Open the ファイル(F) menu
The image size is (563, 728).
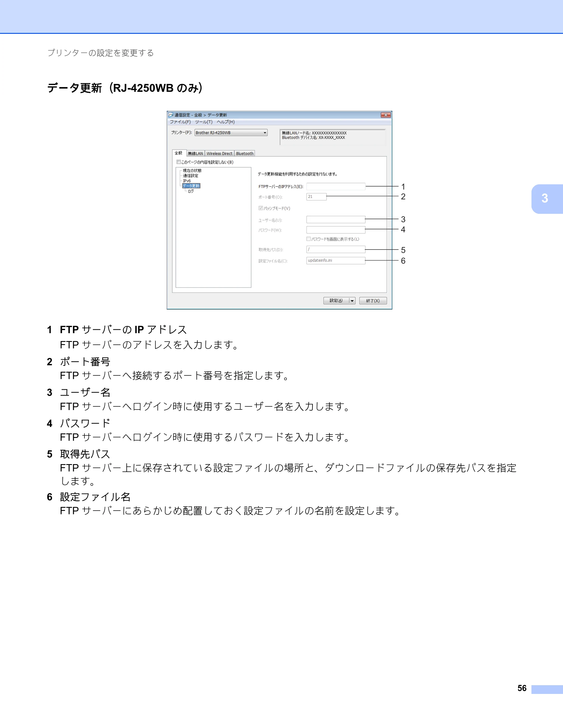180,122
